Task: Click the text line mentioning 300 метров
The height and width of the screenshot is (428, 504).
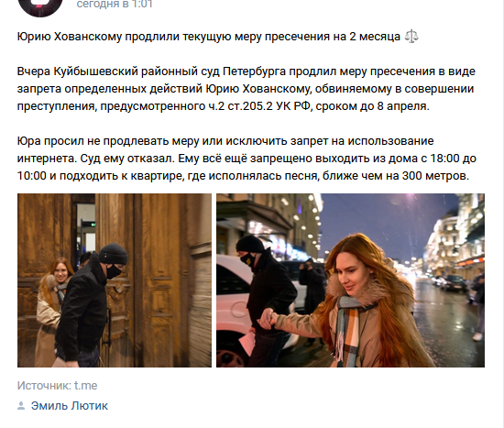Action: (244, 176)
